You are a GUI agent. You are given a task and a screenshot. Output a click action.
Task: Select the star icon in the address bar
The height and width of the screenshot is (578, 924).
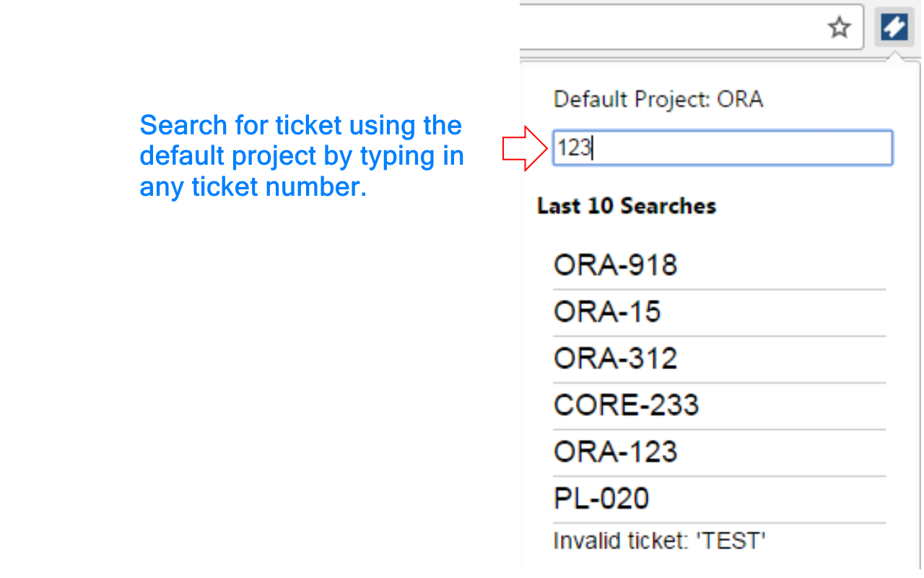[839, 27]
